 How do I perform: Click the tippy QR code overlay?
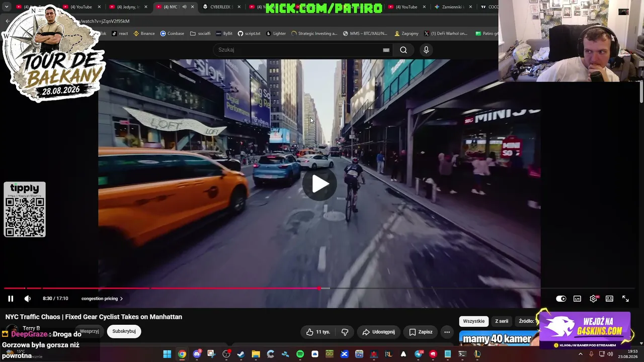(25, 210)
